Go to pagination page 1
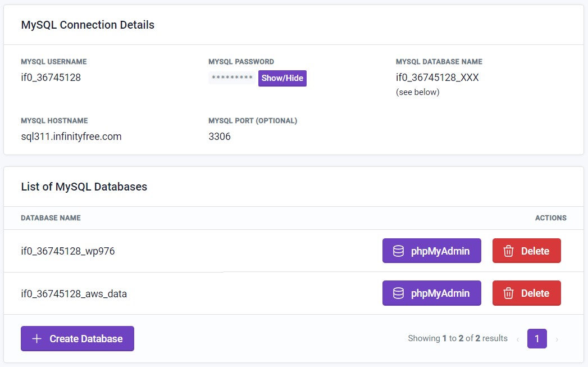 coord(537,338)
